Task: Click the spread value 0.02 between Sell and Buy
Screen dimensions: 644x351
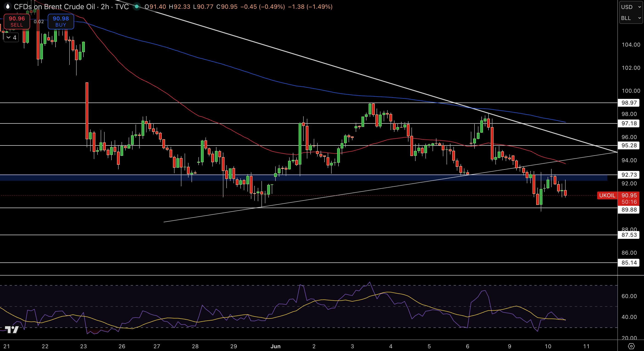Action: [39, 22]
